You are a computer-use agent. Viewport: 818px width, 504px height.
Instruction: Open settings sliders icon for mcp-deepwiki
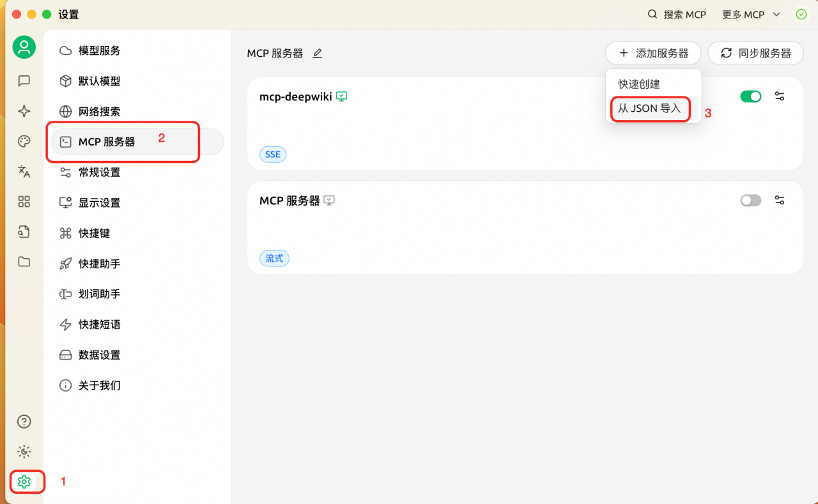[x=779, y=96]
